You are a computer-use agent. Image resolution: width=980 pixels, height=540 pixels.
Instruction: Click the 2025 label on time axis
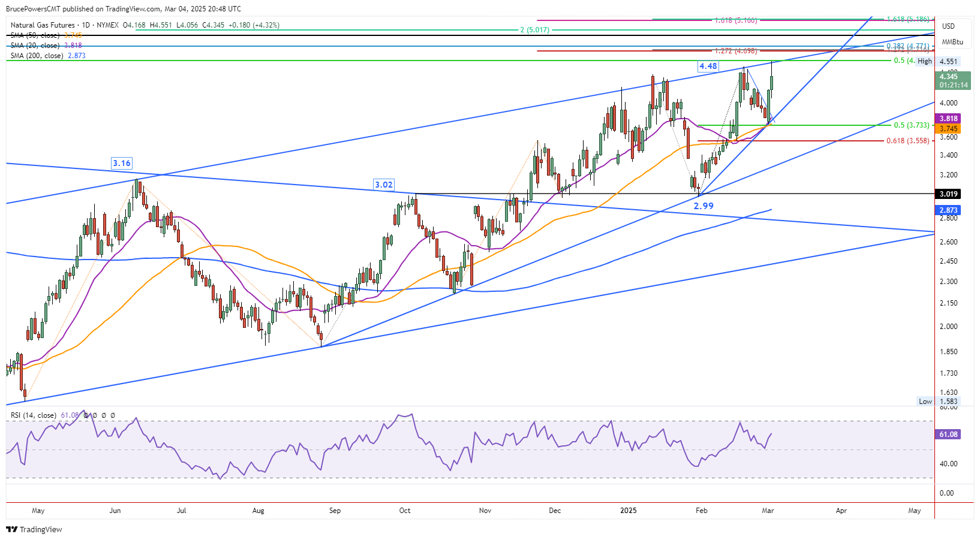pos(629,511)
